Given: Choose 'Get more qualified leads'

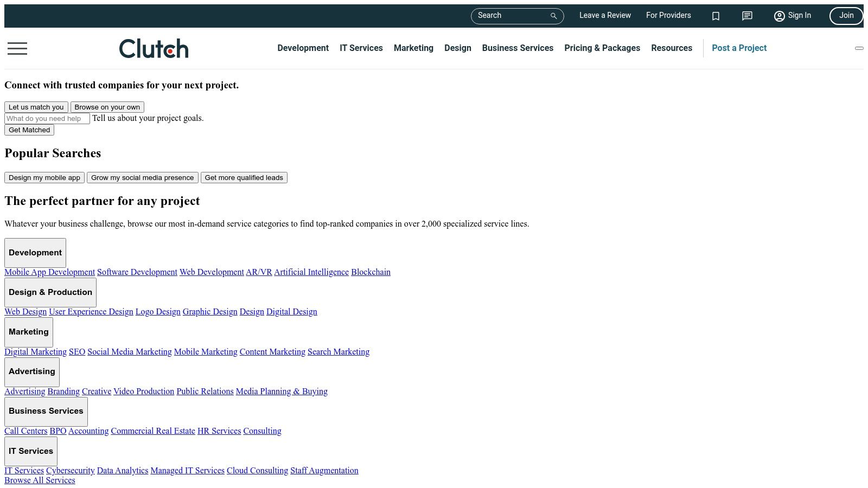Looking at the screenshot, I should click(244, 178).
